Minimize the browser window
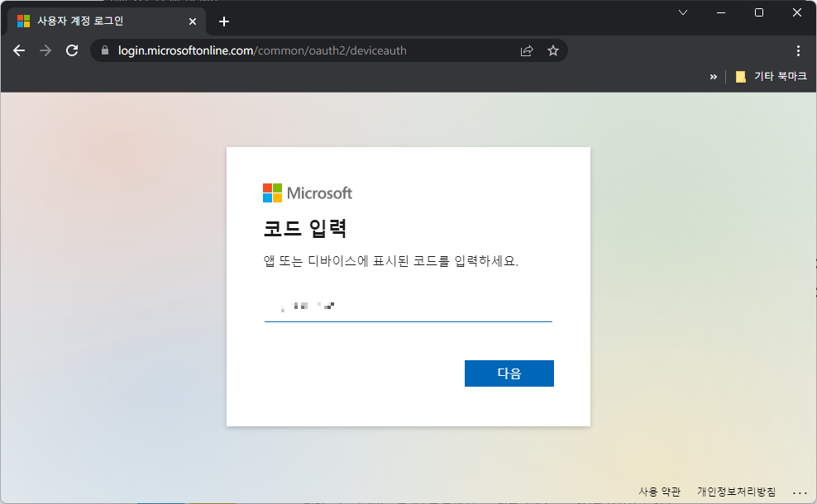Screen dimensions: 817x504 pyautogui.click(x=721, y=12)
